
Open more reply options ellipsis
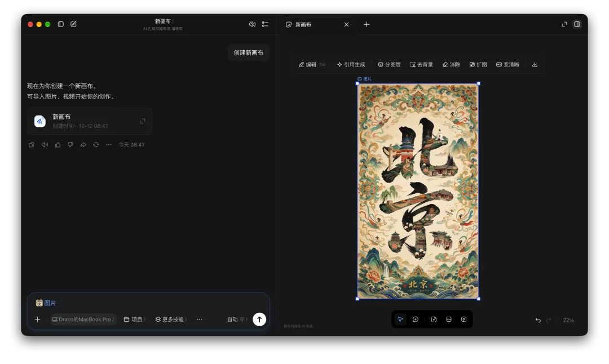(x=109, y=145)
